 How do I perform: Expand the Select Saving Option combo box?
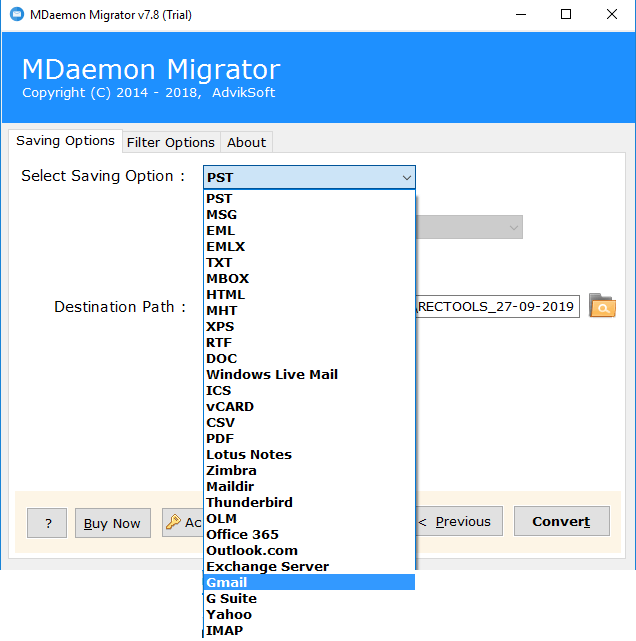coord(309,177)
